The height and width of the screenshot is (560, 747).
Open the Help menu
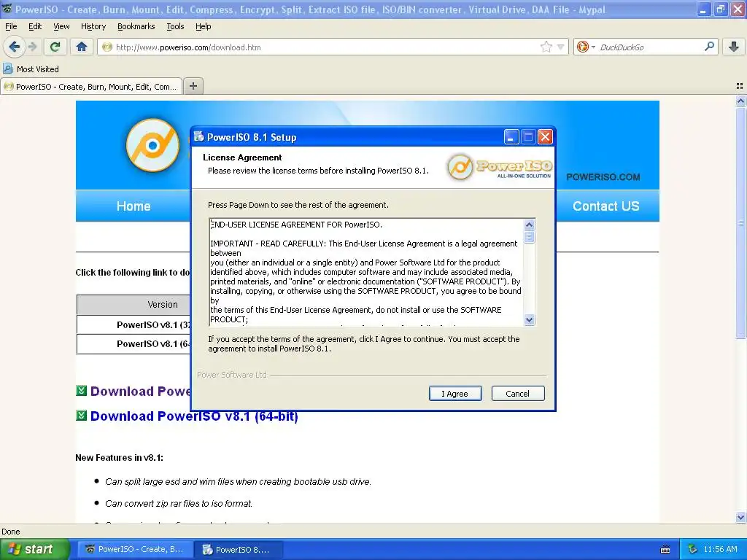point(203,26)
